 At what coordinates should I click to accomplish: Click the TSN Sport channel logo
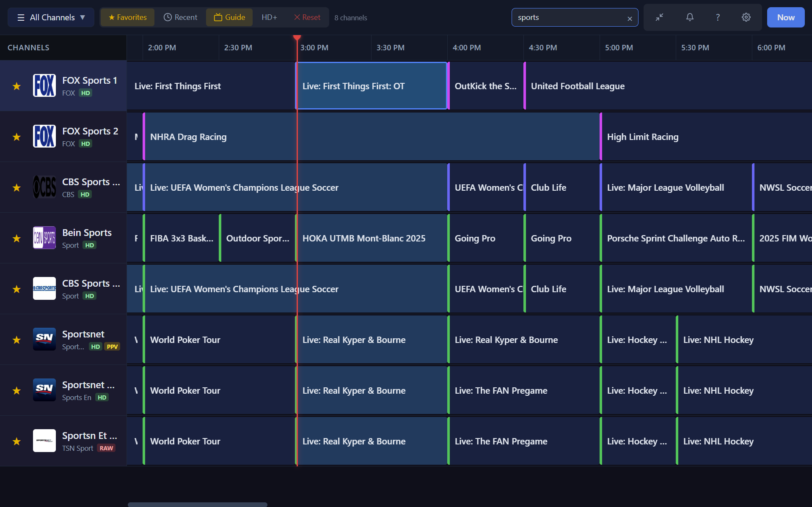[x=44, y=441]
